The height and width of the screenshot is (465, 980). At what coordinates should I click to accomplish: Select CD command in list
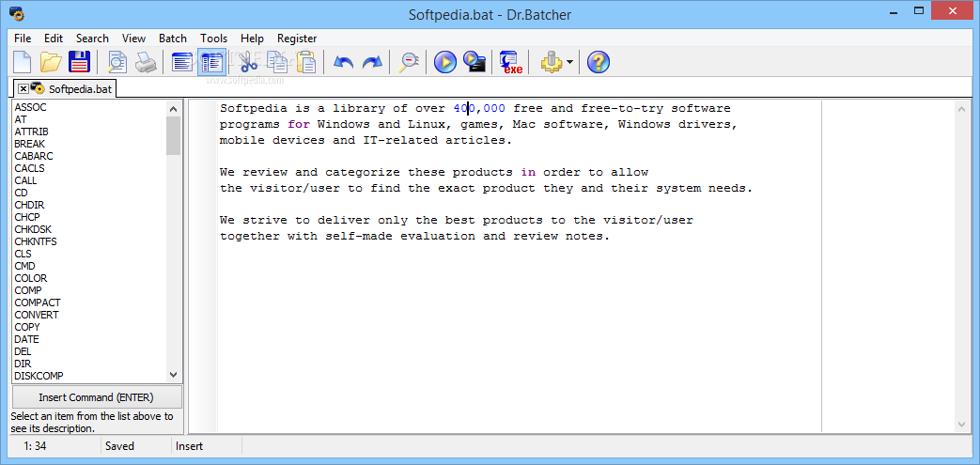coord(88,193)
